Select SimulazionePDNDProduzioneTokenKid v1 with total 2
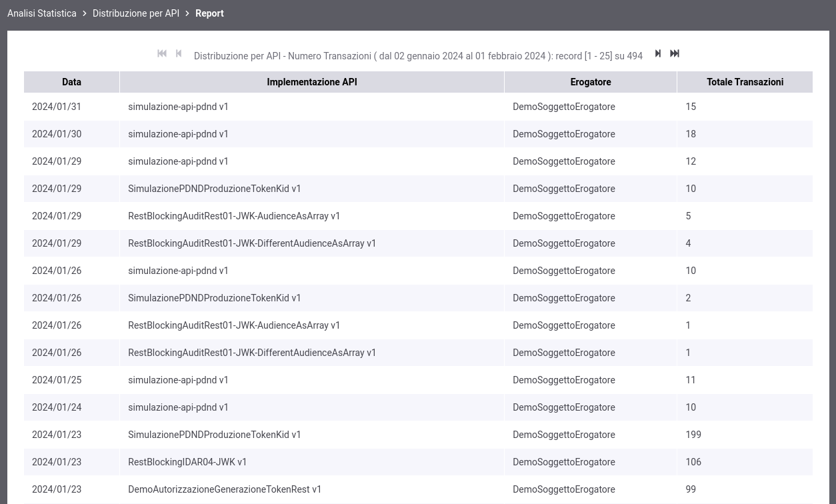836x504 pixels. tap(215, 298)
